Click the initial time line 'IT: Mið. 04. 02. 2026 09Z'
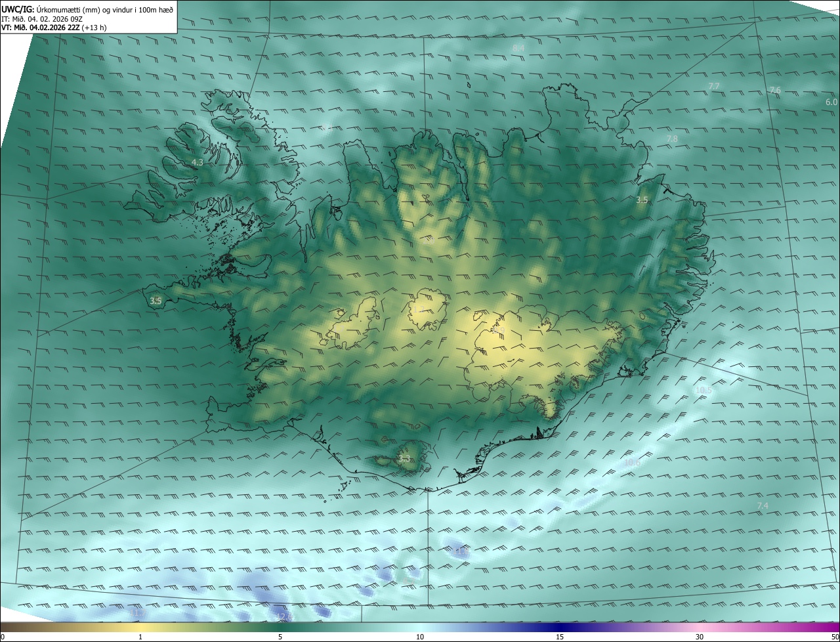This screenshot has height=642, width=840. click(42, 18)
